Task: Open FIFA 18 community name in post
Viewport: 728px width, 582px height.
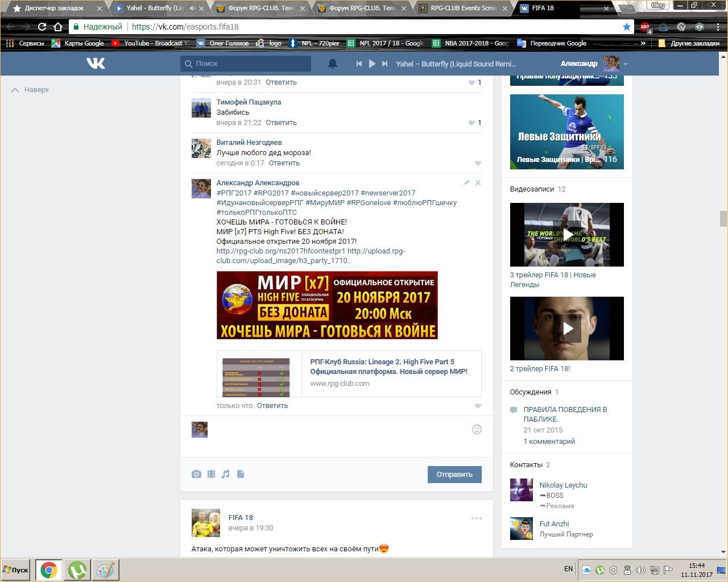Action: [x=241, y=518]
